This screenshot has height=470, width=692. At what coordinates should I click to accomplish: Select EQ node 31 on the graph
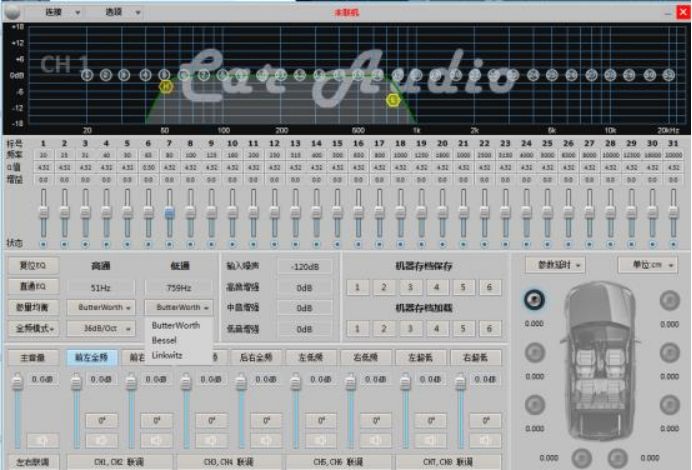(669, 75)
